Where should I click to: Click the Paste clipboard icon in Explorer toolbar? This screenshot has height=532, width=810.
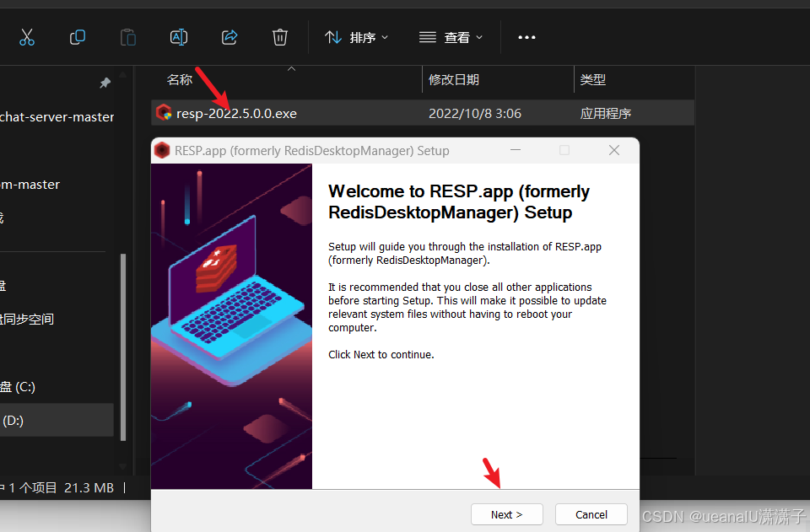[127, 37]
